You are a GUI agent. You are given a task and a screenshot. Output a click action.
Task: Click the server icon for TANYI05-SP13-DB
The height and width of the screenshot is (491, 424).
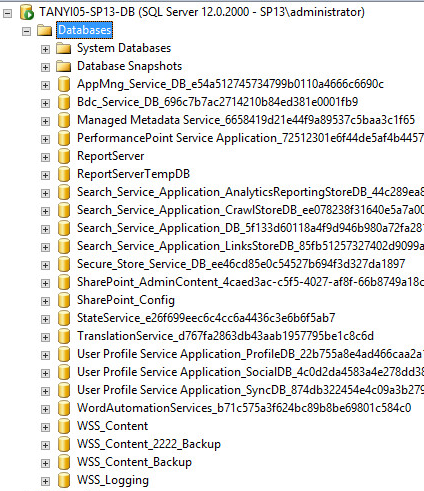tap(27, 12)
